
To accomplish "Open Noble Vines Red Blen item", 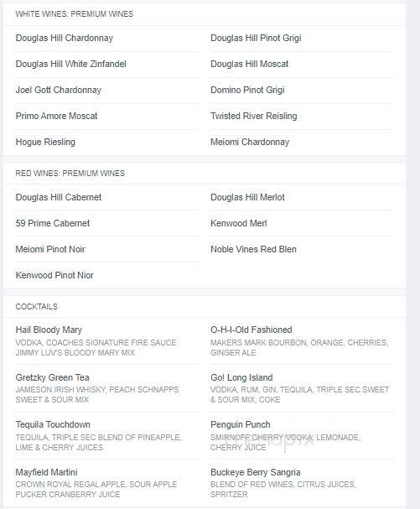I will pos(253,249).
